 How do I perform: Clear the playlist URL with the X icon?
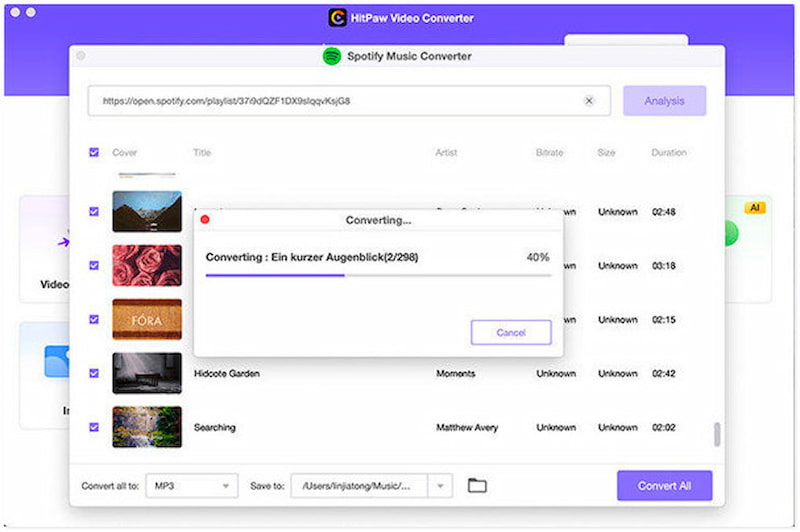click(x=589, y=101)
